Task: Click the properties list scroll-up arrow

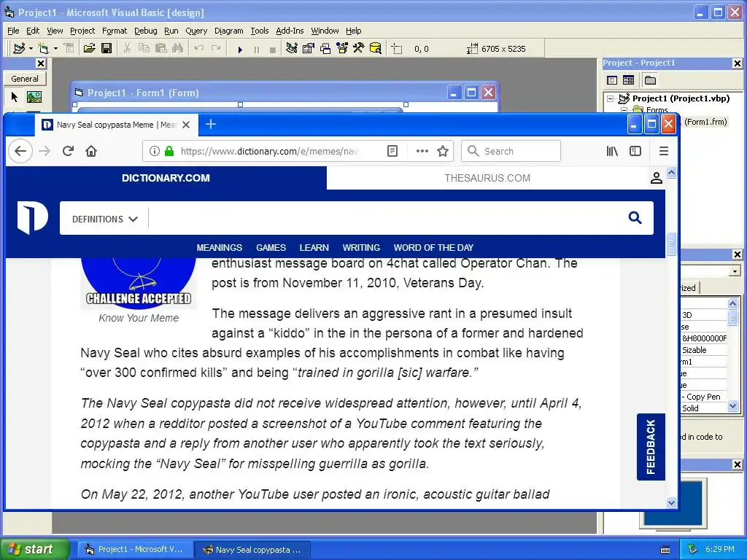Action: (732, 303)
